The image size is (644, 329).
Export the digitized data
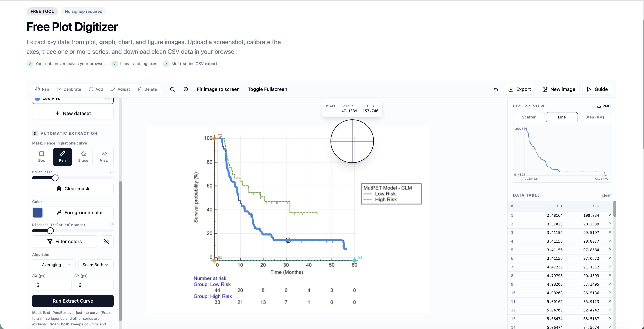[519, 89]
